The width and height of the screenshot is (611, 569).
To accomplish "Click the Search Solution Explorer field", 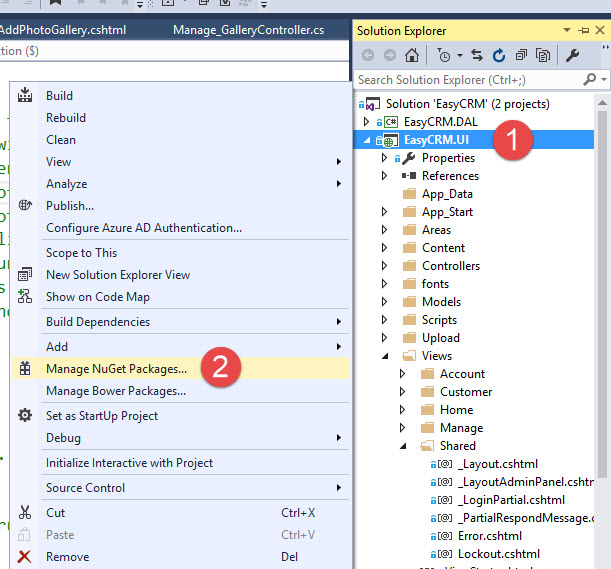I will [468, 80].
